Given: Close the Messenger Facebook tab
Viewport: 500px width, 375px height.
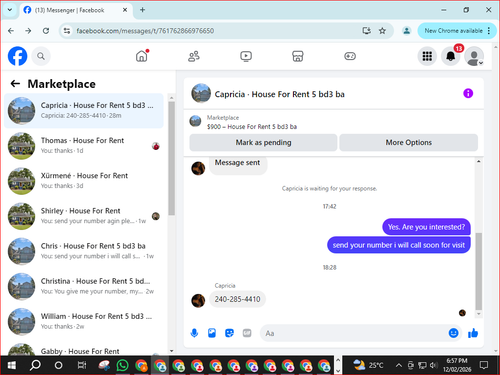Looking at the screenshot, I should point(125,10).
